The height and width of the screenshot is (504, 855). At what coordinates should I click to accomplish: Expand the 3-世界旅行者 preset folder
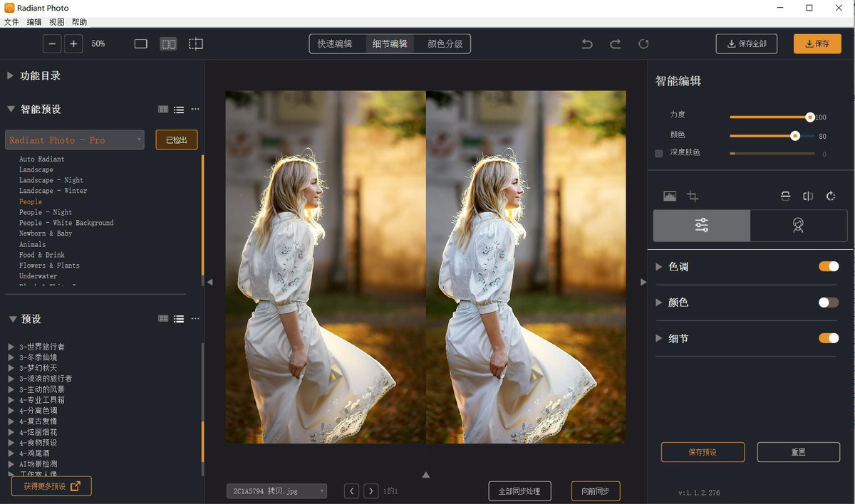[11, 347]
